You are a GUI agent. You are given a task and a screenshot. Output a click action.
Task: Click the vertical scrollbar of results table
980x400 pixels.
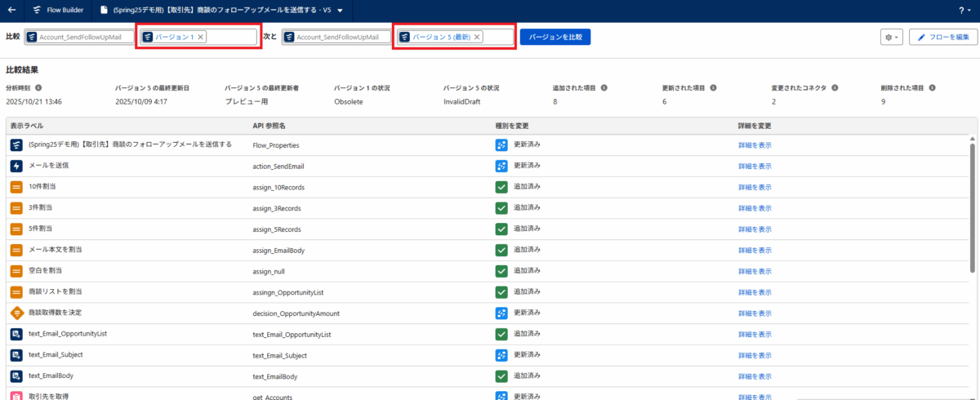coord(972,208)
